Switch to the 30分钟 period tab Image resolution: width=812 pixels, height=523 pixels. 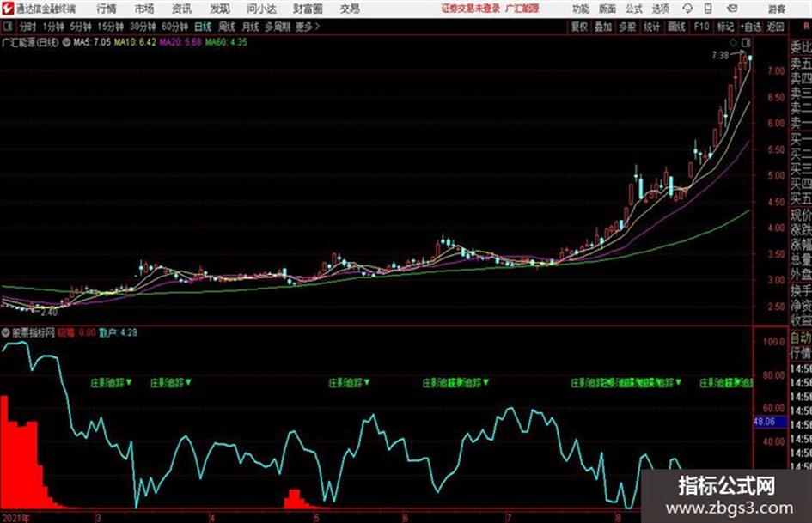(143, 27)
